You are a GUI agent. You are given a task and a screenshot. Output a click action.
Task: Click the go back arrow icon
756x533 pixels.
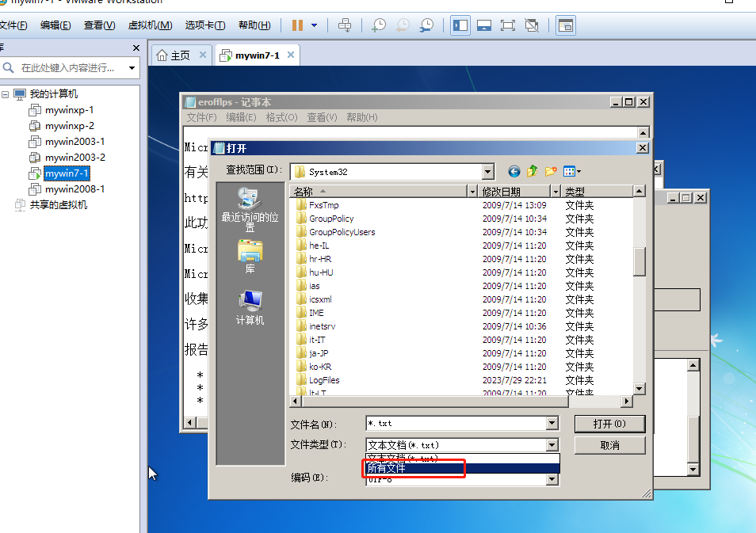(x=514, y=171)
